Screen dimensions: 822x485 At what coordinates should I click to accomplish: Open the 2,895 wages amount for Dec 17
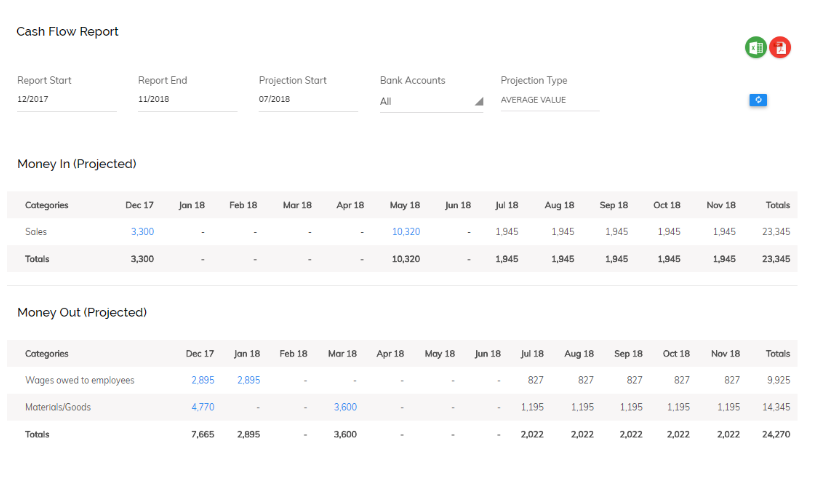pyautogui.click(x=202, y=380)
